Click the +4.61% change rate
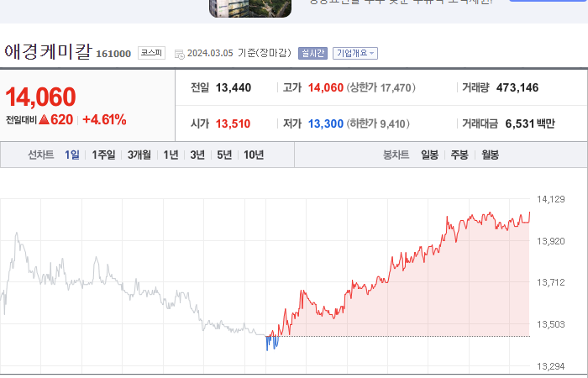Image resolution: width=588 pixels, height=378 pixels. [x=104, y=119]
